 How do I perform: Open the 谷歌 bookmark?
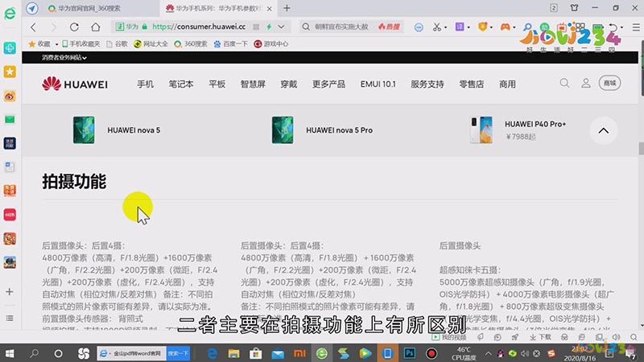click(x=117, y=44)
